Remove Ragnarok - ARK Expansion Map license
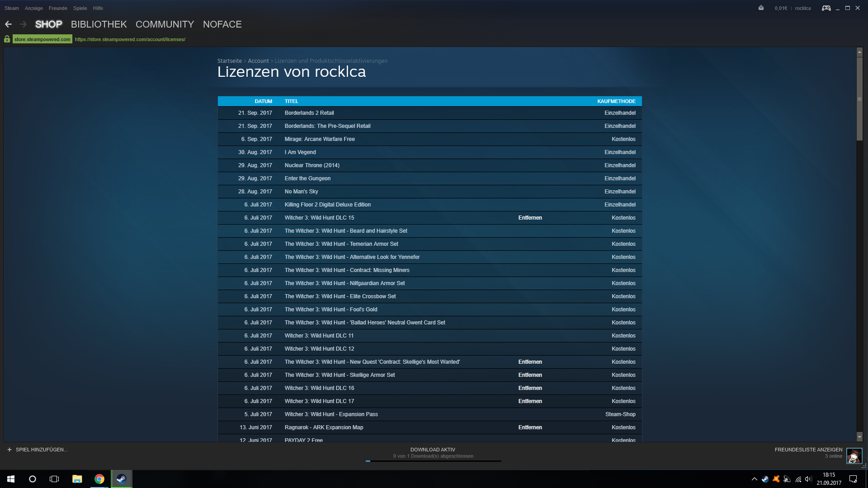Image resolution: width=868 pixels, height=488 pixels. click(530, 427)
